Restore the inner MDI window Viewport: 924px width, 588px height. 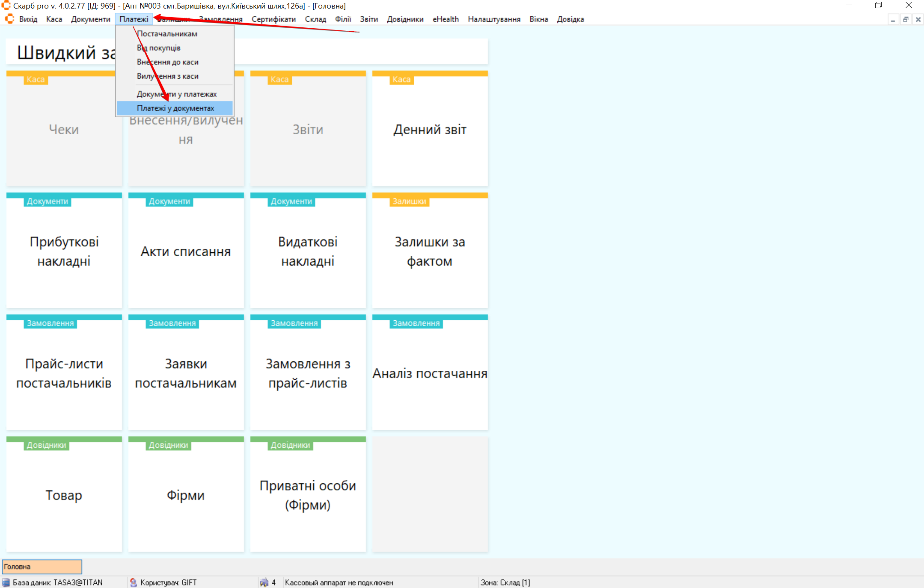(906, 20)
